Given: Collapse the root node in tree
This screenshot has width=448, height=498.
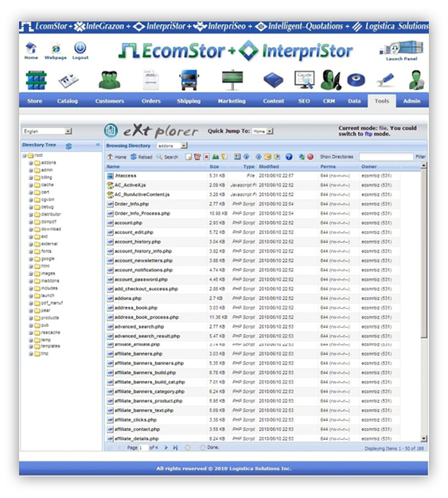Looking at the screenshot, I should coord(24,156).
